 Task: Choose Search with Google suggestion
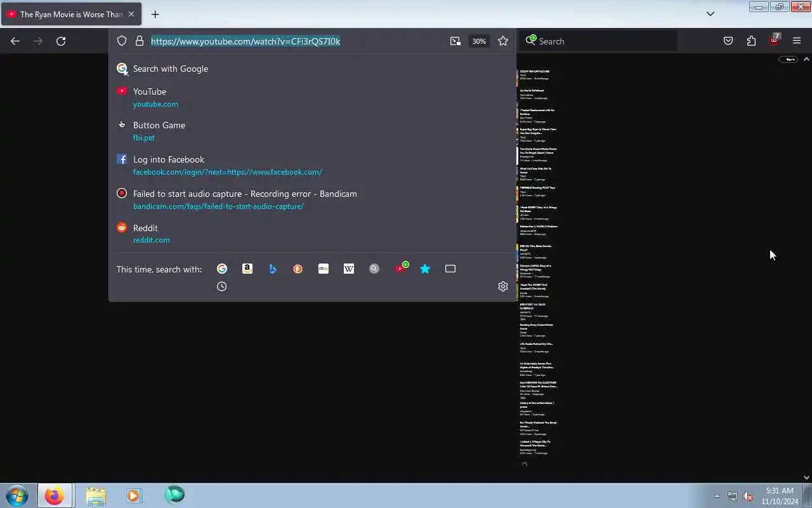coord(313,69)
